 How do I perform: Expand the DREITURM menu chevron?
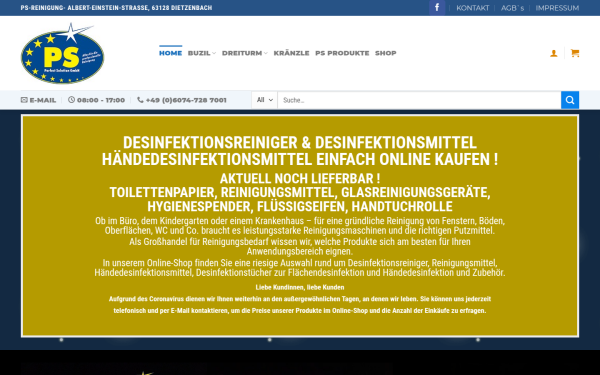coord(266,54)
